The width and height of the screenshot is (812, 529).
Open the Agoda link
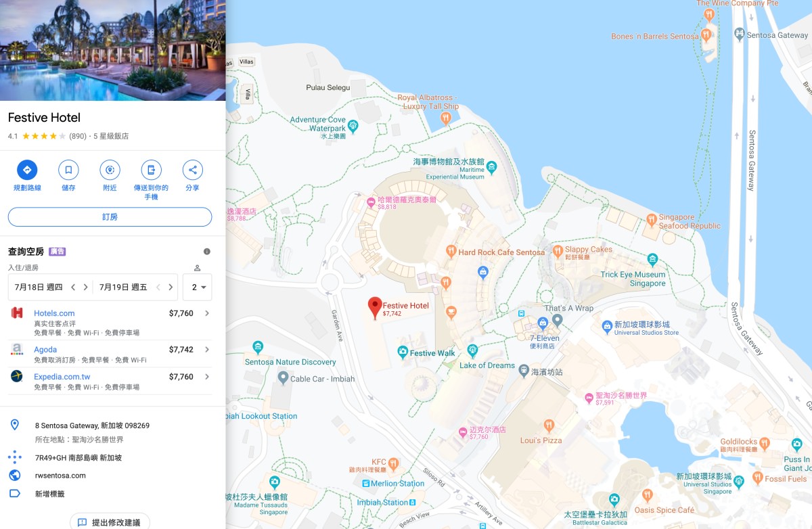click(x=45, y=350)
